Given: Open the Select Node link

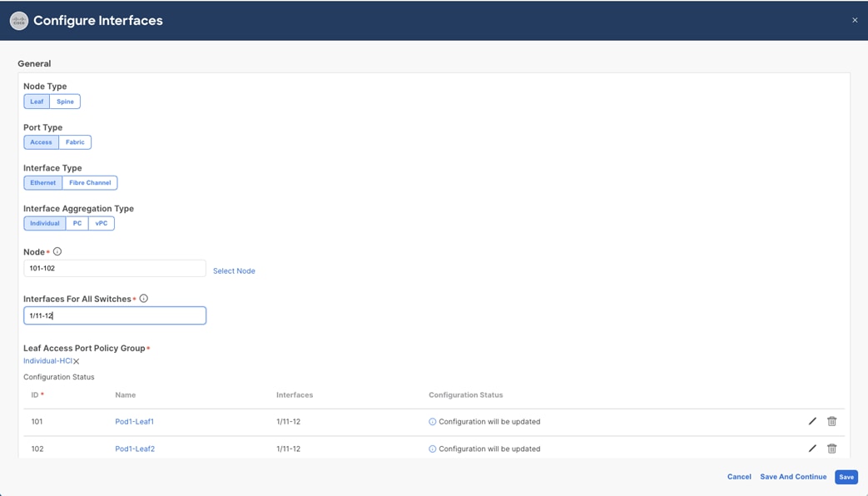Looking at the screenshot, I should point(234,270).
